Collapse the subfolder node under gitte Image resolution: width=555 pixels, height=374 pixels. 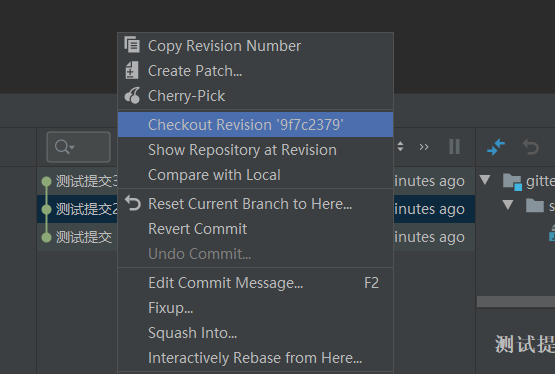point(508,205)
